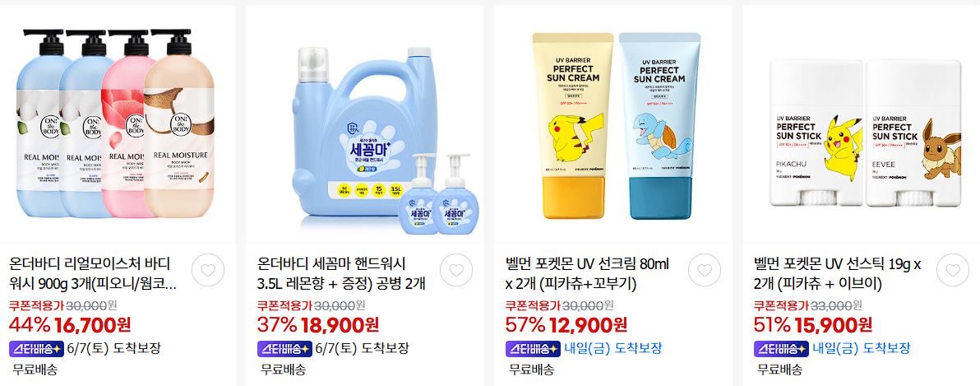View the Perfect Sun Stick product image
This screenshot has width=980, height=386.
[862, 124]
